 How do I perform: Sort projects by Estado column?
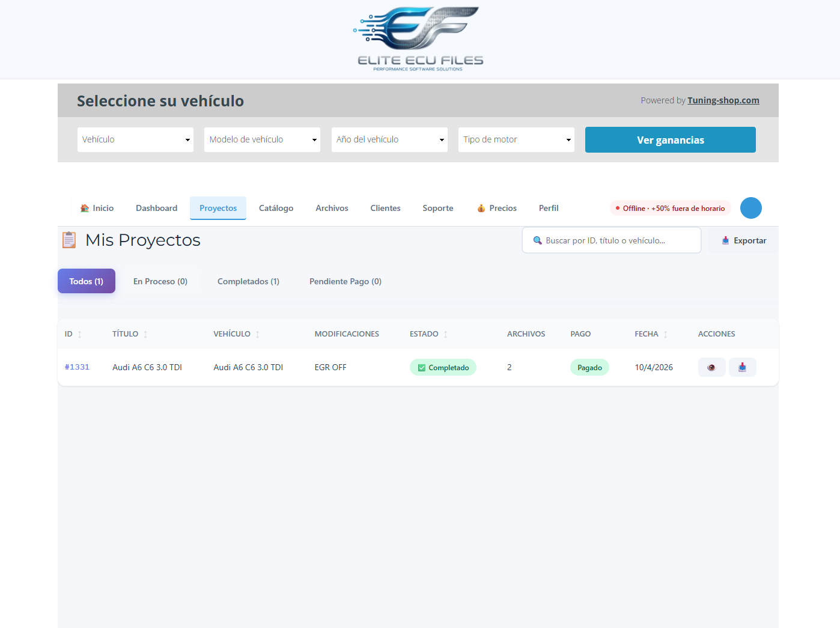click(x=445, y=334)
